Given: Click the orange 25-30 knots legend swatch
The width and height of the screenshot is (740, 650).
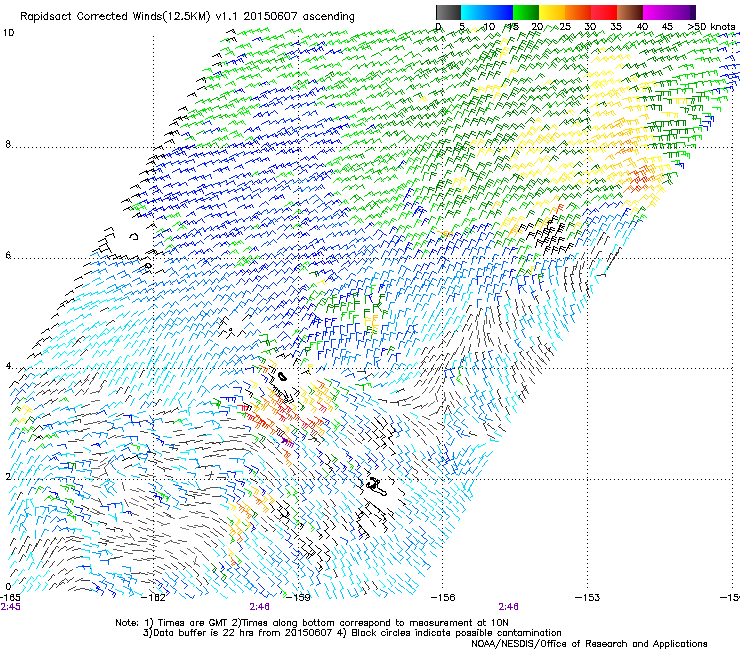Looking at the screenshot, I should pyautogui.click(x=578, y=12).
